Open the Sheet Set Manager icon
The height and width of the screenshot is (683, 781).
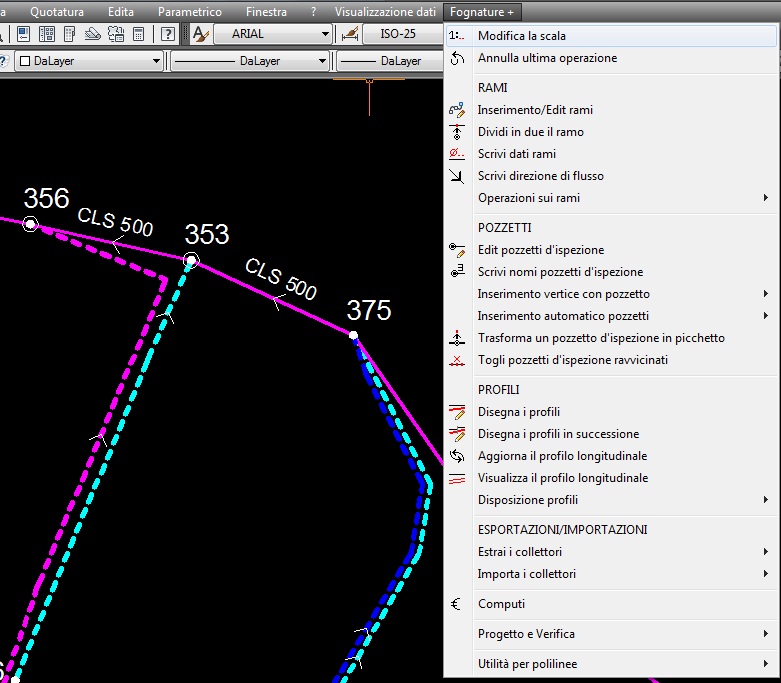click(92, 34)
